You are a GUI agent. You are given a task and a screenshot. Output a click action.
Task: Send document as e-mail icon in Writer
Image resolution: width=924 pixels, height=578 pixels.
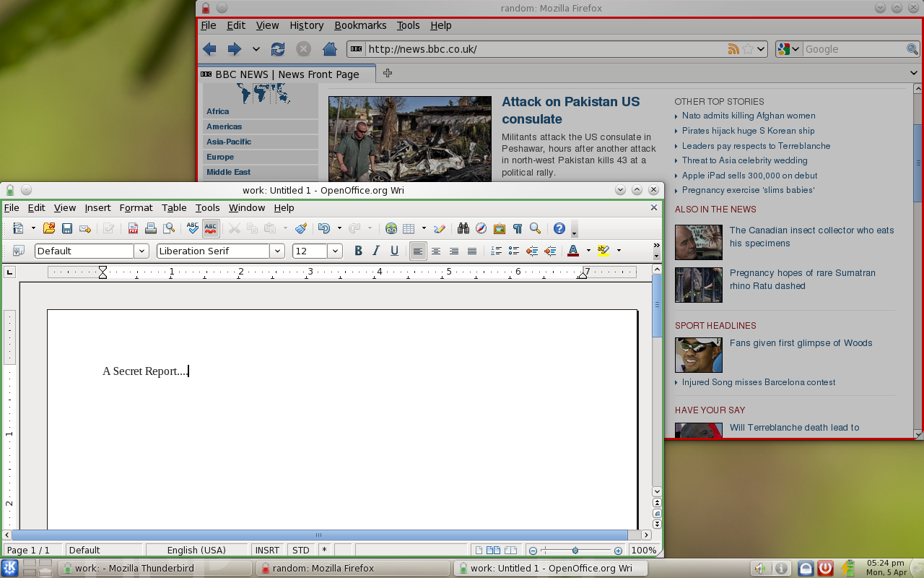85,228
